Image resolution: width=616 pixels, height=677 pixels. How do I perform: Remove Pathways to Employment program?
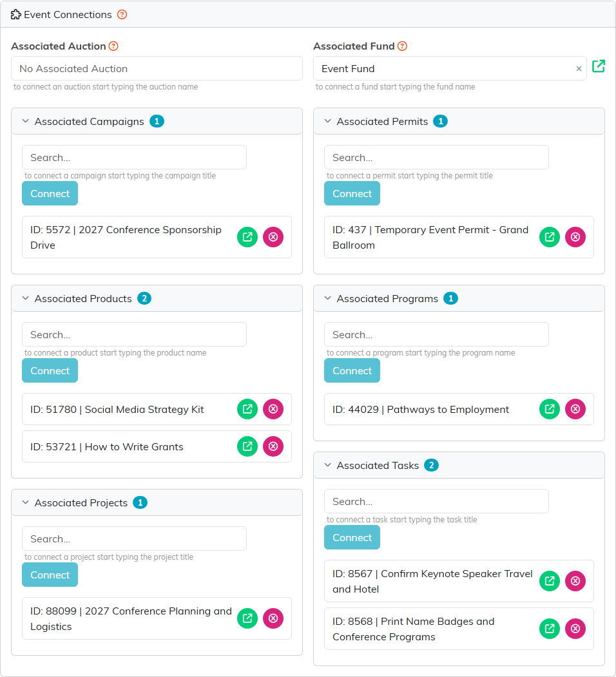(x=576, y=409)
